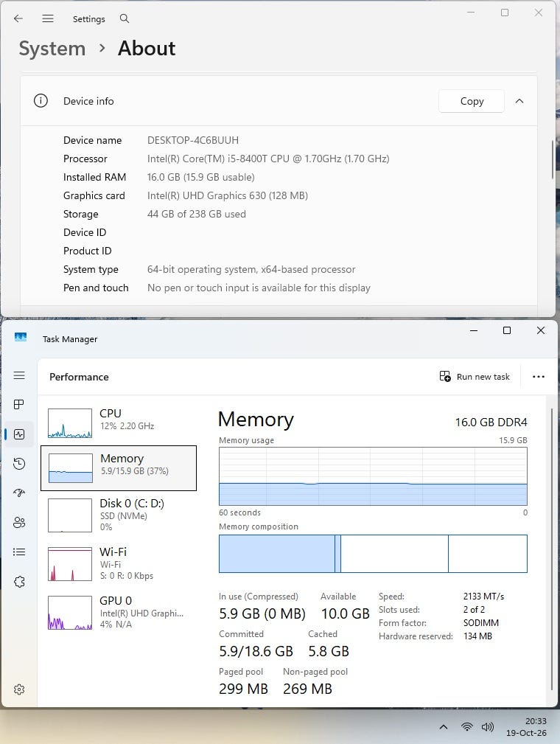This screenshot has width=560, height=744.
Task: Open App history in Task Manager sidebar
Action: (x=19, y=464)
